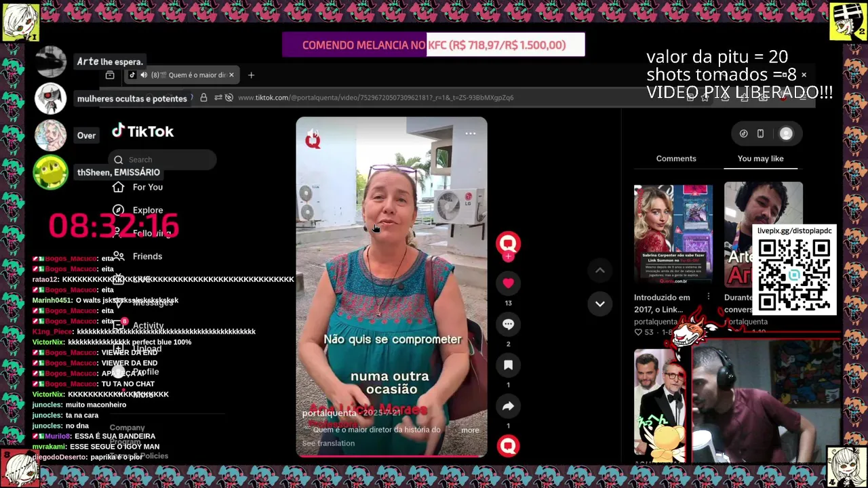The width and height of the screenshot is (868, 488).
Task: Click the Search field in TikTok sidebar
Action: tap(162, 159)
